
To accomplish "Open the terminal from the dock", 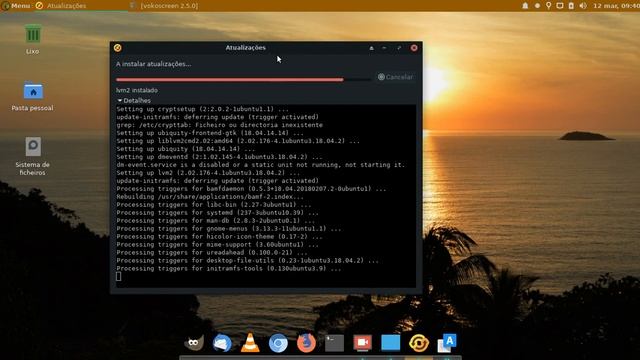I will click(334, 343).
